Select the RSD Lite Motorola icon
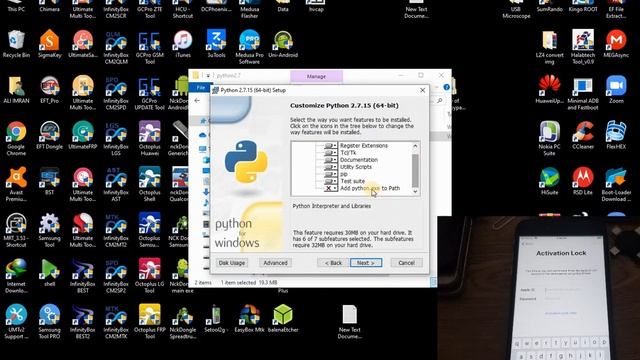640x360 pixels. point(583,181)
